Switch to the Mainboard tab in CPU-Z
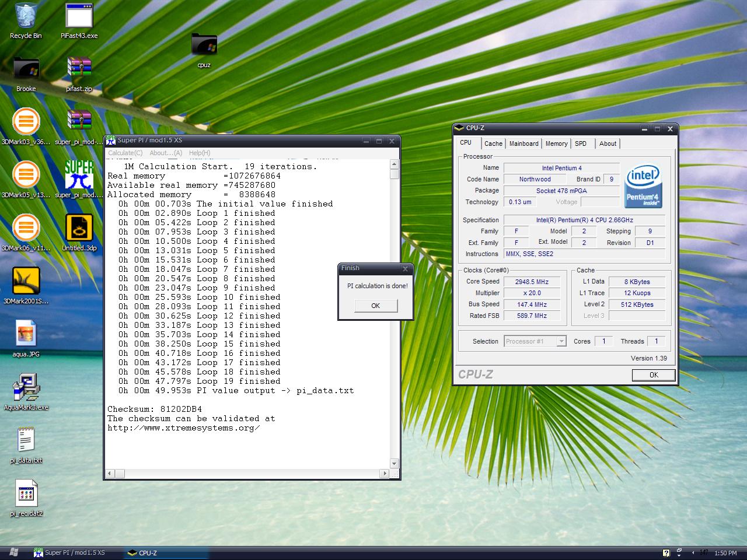Viewport: 747px width, 560px height. coord(524,143)
